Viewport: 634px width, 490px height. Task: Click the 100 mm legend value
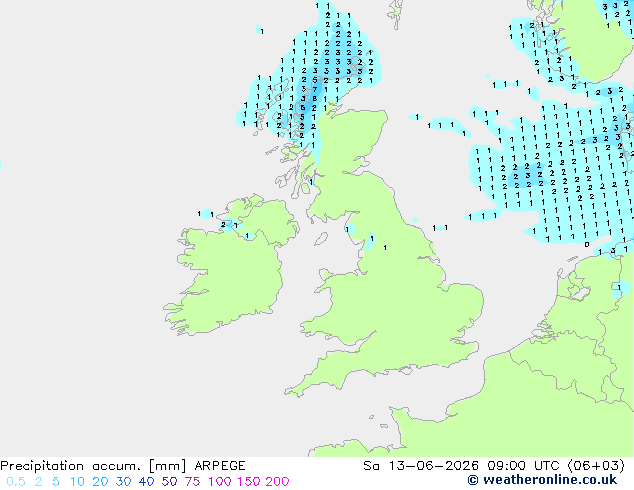[221, 482]
